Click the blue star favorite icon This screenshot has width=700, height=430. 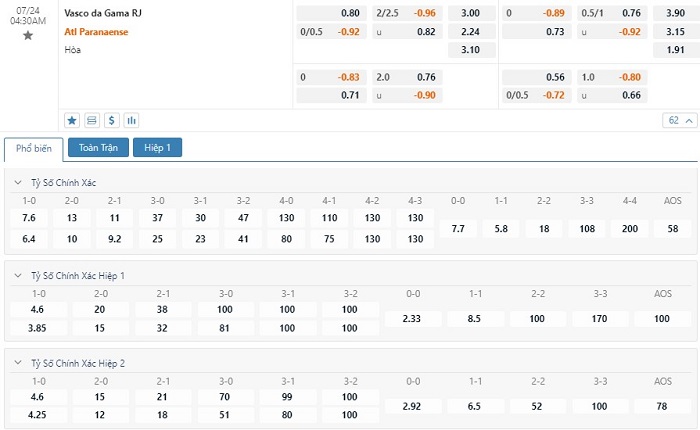(x=72, y=121)
